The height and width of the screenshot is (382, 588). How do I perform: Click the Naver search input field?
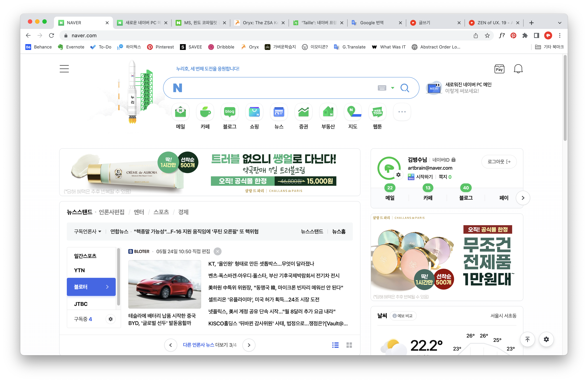[x=277, y=88]
